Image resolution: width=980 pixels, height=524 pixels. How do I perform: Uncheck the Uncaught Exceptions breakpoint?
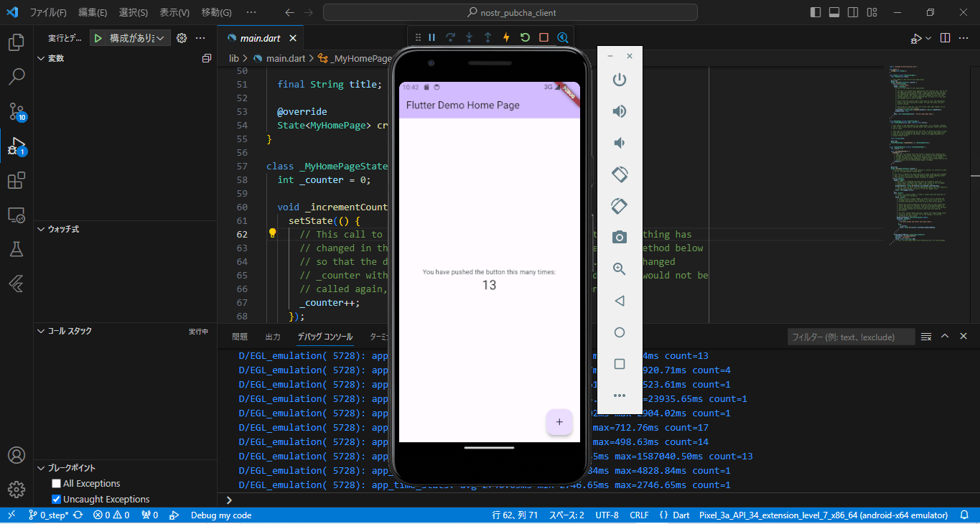coord(56,499)
